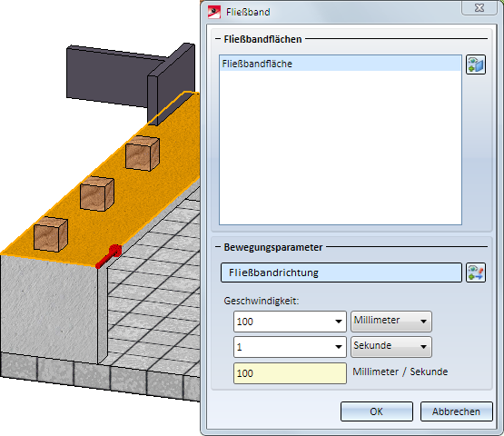The width and height of the screenshot is (504, 436).
Task: Click the Geschwindigkeit label
Action: (262, 301)
